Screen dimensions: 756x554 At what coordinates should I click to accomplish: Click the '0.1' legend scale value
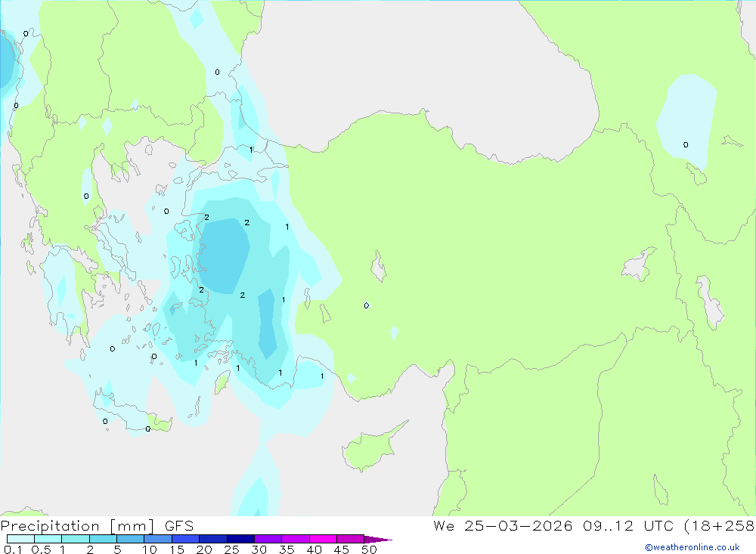click(x=13, y=549)
